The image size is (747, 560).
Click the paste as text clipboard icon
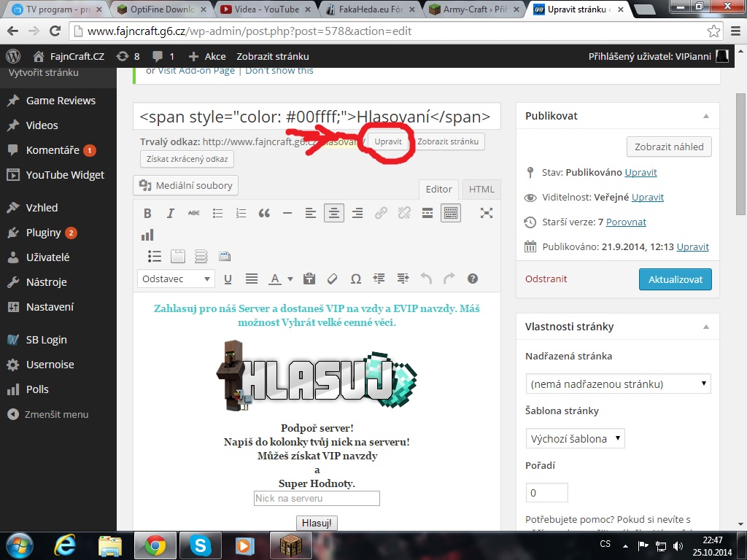309,279
